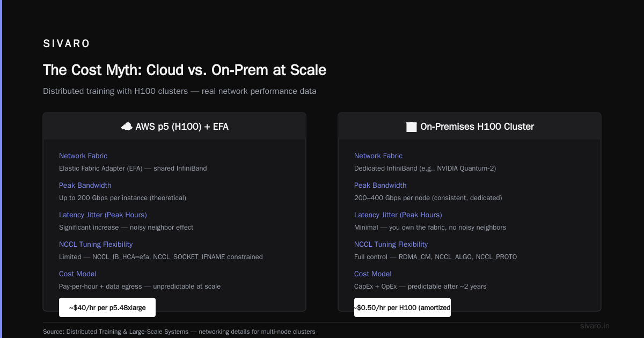Click the 'AWS p5 (H100) + EFA' card header

point(174,126)
